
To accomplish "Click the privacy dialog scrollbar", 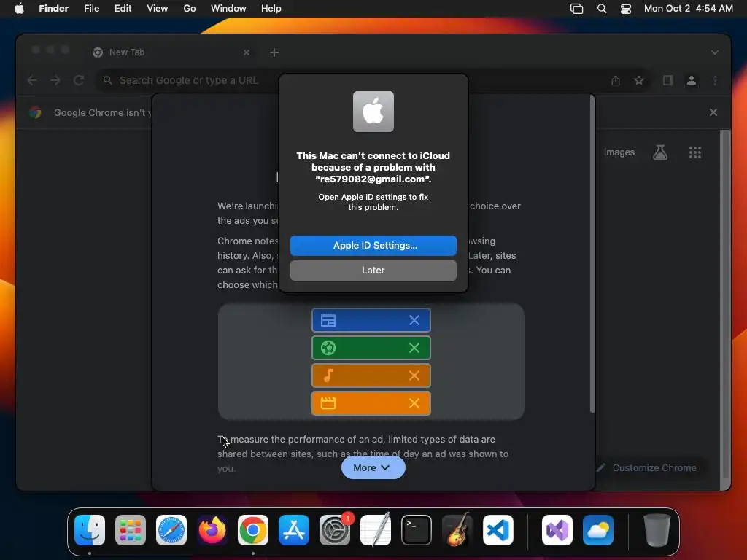I will point(592,254).
